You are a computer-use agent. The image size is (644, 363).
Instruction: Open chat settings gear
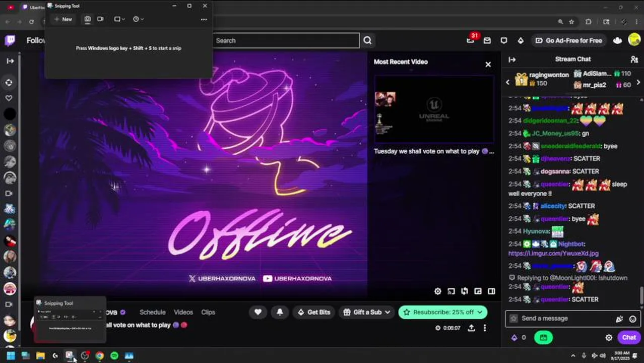(609, 338)
